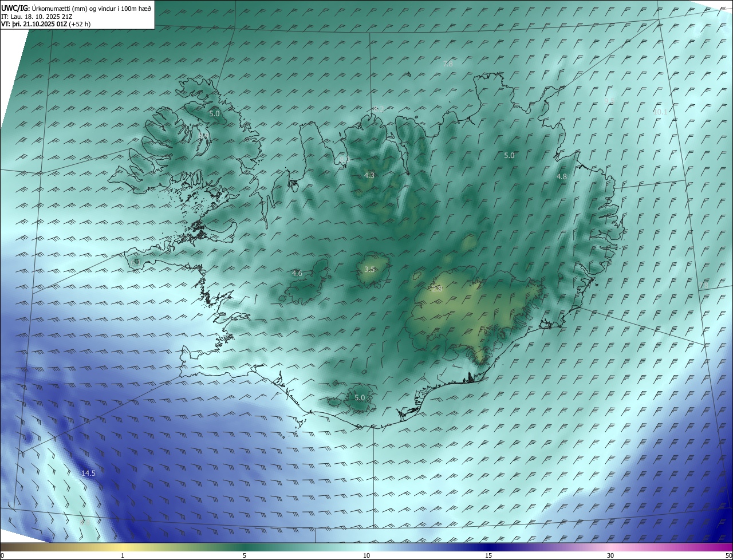Click the 'IT: Lau. 18. 10. 2025 21Z' line

pyautogui.click(x=37, y=16)
